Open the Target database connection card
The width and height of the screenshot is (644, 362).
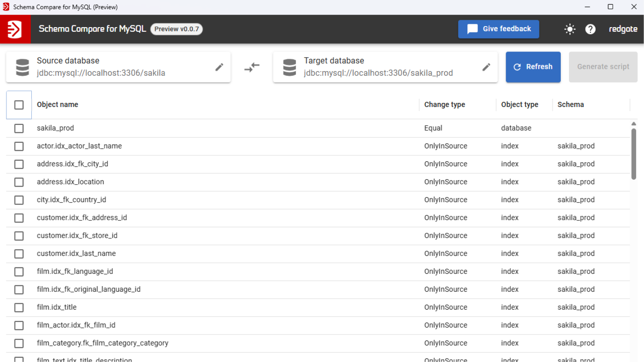pos(385,67)
